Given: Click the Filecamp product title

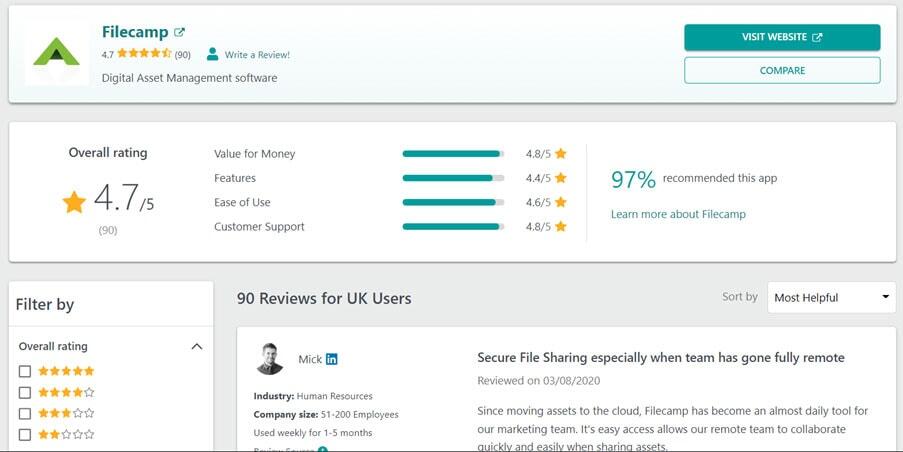Looking at the screenshot, I should pyautogui.click(x=135, y=32).
